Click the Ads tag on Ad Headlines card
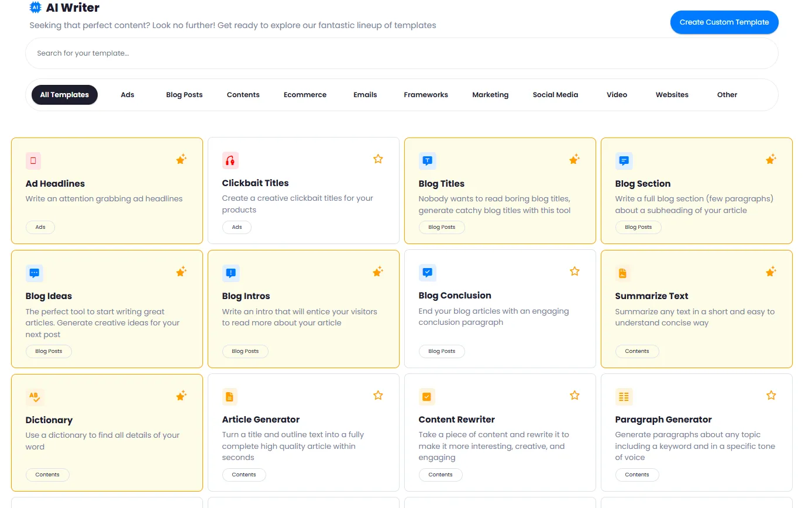Image resolution: width=812 pixels, height=508 pixels. point(40,227)
